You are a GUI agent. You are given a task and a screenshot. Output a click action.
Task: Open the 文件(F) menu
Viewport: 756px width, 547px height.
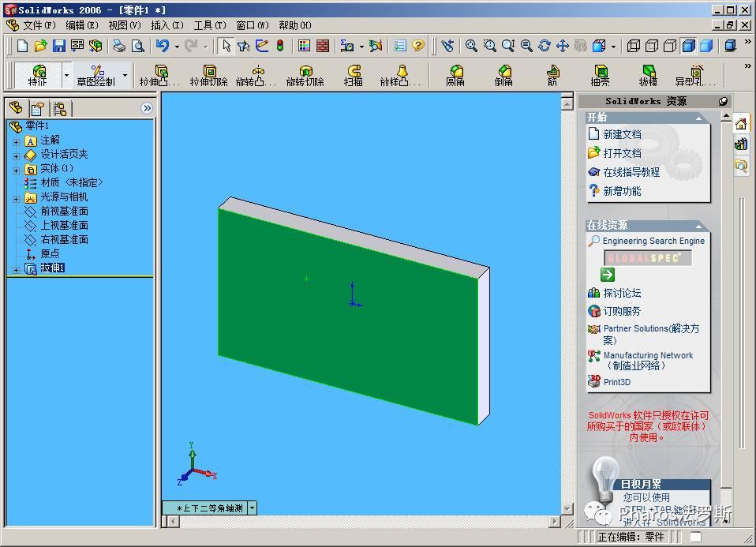tap(39, 25)
